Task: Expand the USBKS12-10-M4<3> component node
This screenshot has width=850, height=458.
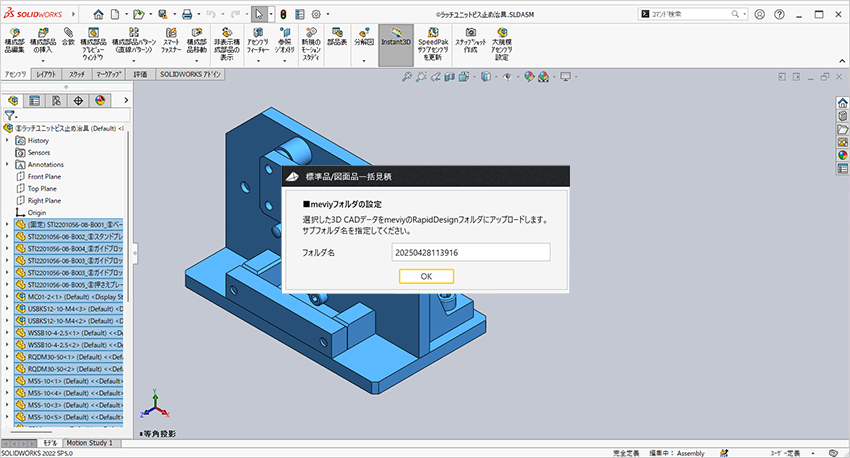Action: click(x=8, y=308)
